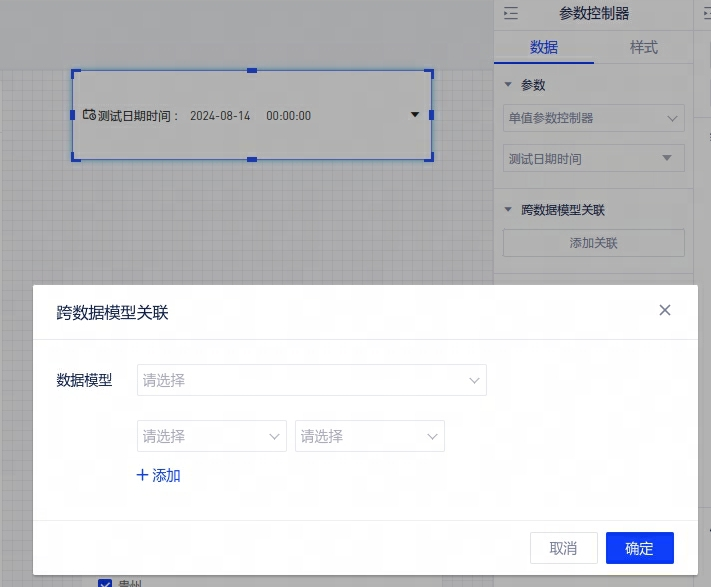This screenshot has height=587, width=711.
Task: Close the 跨数据模型关联 dialog with X
Action: [665, 310]
